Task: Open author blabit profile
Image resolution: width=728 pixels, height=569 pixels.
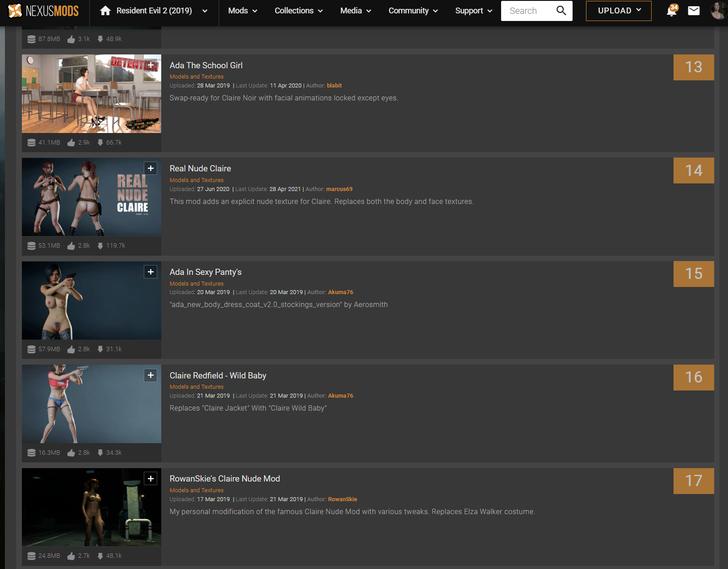Action: point(334,85)
